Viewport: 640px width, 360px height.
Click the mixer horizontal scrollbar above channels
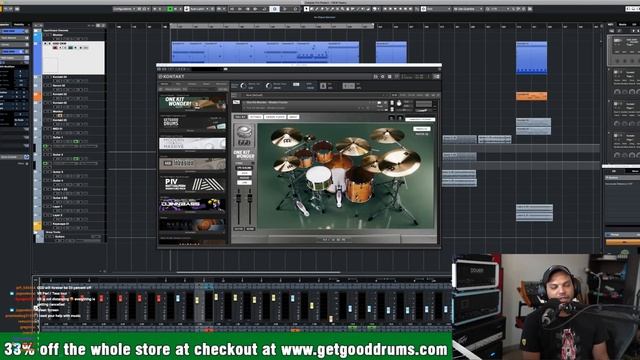tap(258, 272)
